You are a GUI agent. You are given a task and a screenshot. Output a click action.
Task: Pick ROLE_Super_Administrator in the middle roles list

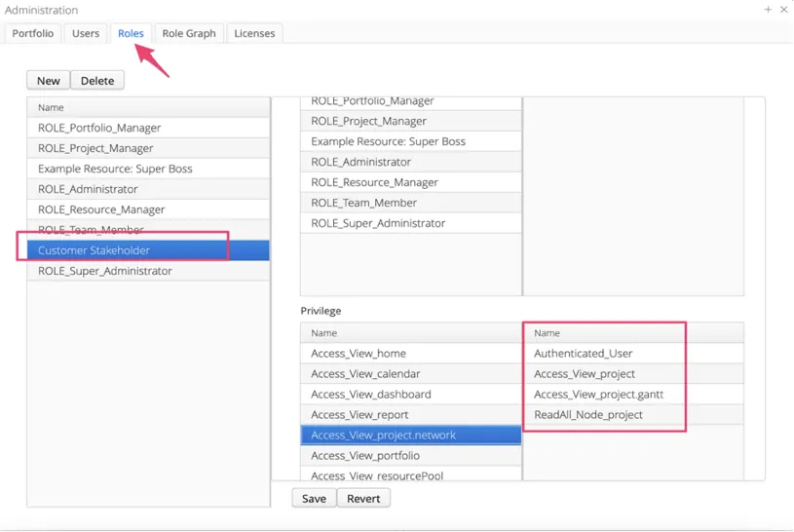click(x=411, y=223)
